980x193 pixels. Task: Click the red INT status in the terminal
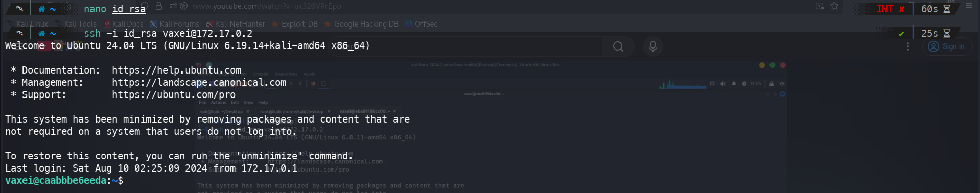click(885, 9)
